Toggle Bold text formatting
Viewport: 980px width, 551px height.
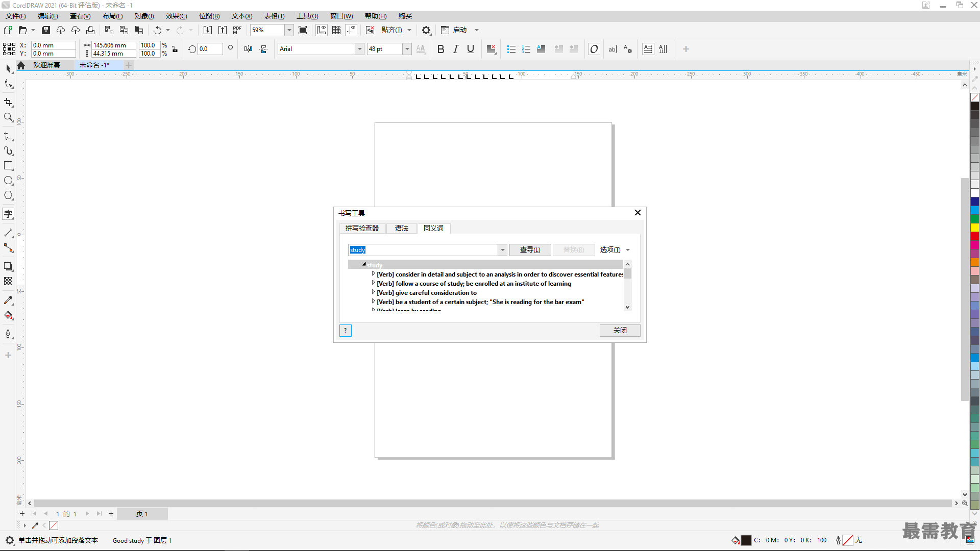(x=441, y=49)
